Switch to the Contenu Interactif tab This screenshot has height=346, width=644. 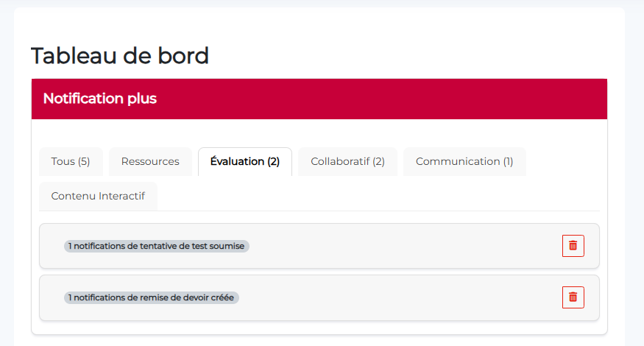98,197
